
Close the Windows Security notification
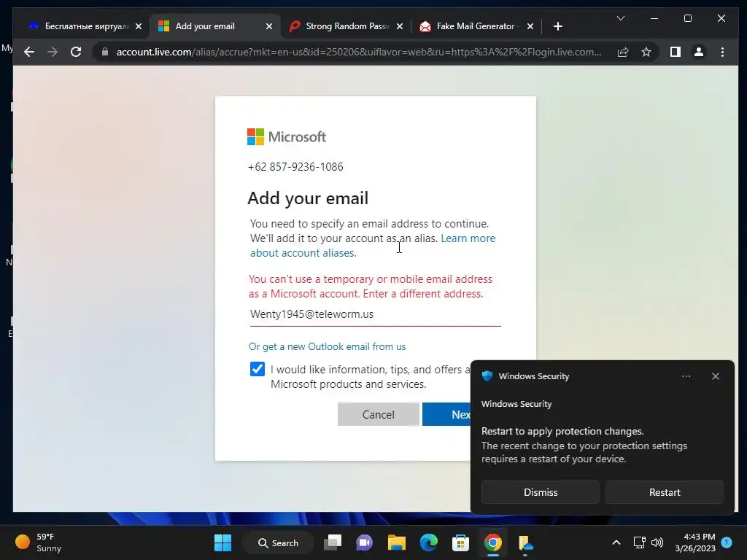click(716, 376)
